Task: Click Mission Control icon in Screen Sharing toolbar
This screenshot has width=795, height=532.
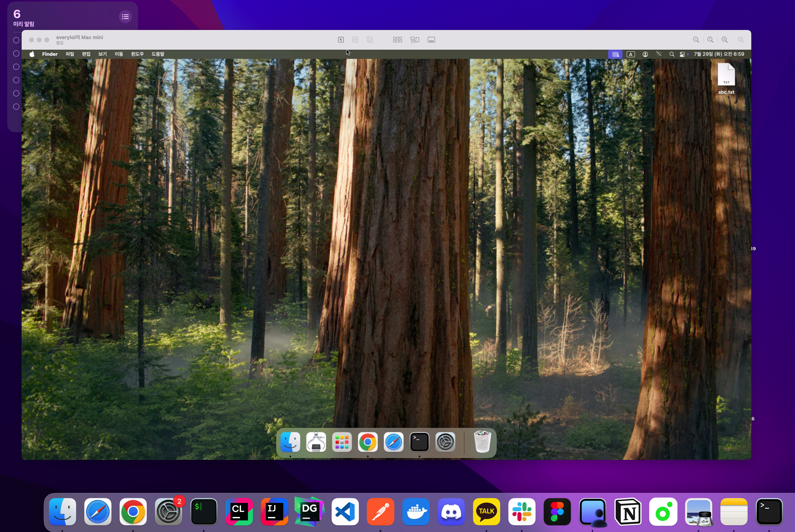Action: (x=414, y=40)
